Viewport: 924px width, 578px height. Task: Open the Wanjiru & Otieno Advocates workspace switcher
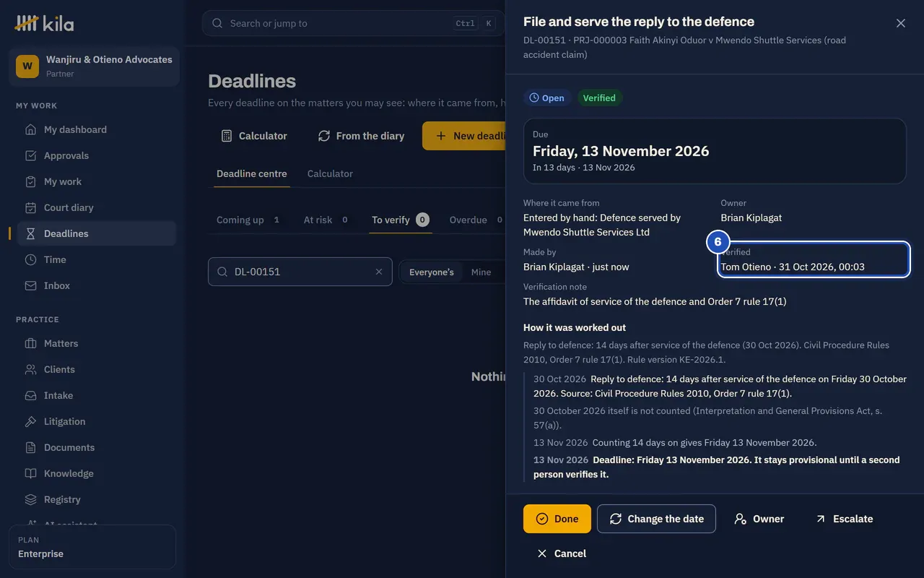point(94,66)
